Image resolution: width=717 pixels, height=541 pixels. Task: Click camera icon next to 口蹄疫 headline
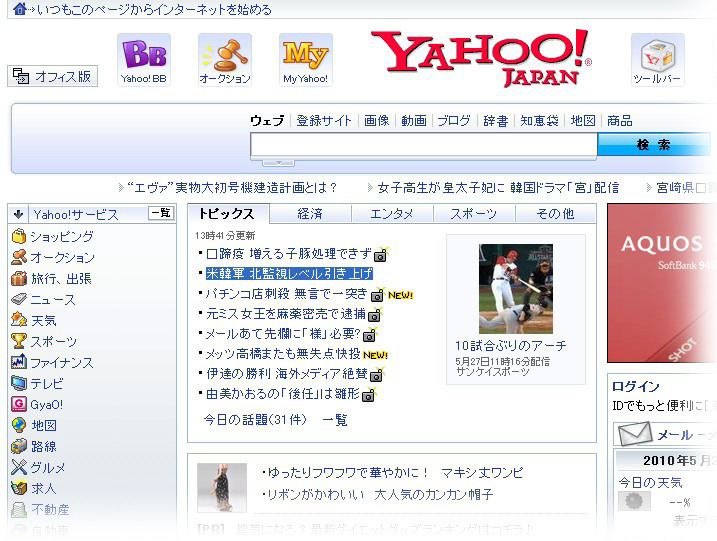coord(380,254)
